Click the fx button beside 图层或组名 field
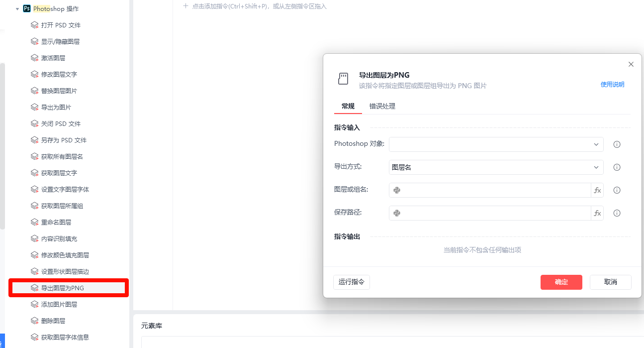The image size is (644, 348). coord(597,190)
